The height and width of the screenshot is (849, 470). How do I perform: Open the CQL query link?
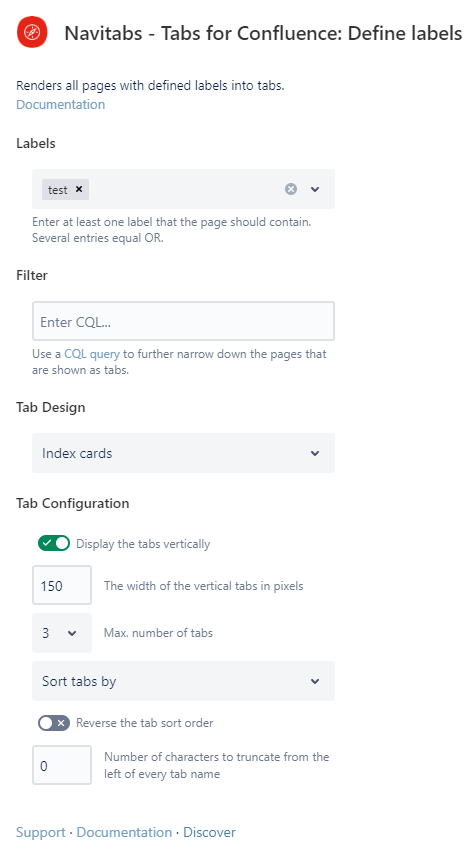coord(92,354)
